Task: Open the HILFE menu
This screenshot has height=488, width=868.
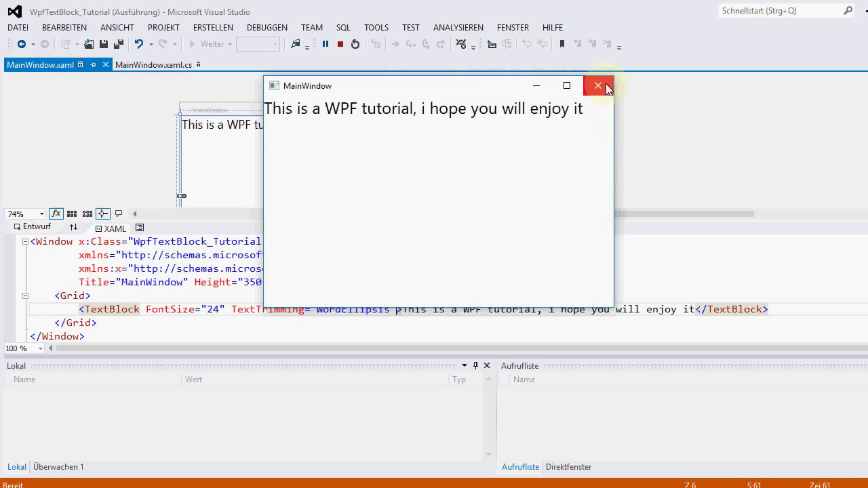Action: pyautogui.click(x=553, y=28)
